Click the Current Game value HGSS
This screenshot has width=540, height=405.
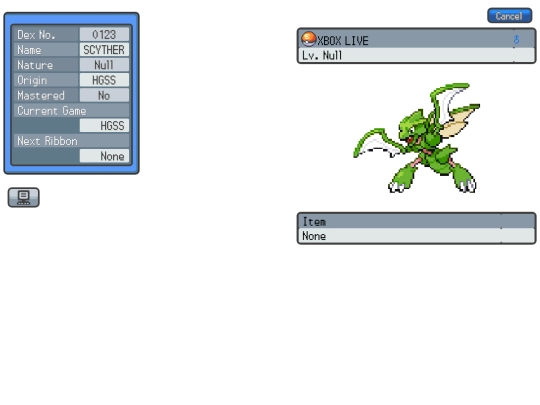104,125
